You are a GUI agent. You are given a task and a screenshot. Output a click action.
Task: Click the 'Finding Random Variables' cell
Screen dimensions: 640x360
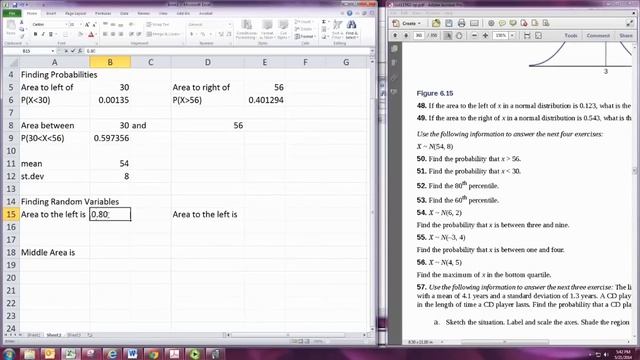tap(54, 202)
